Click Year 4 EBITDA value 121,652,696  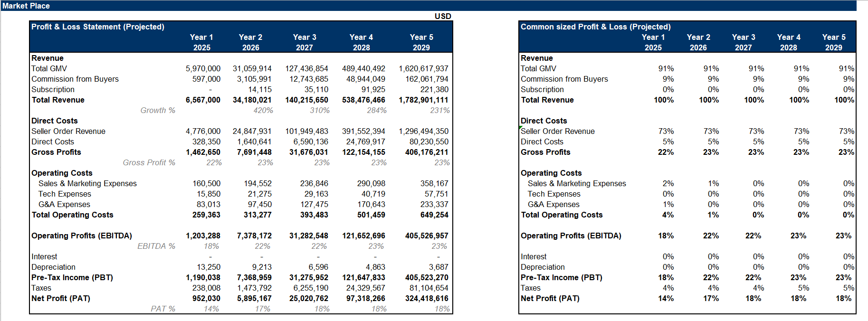(x=363, y=236)
